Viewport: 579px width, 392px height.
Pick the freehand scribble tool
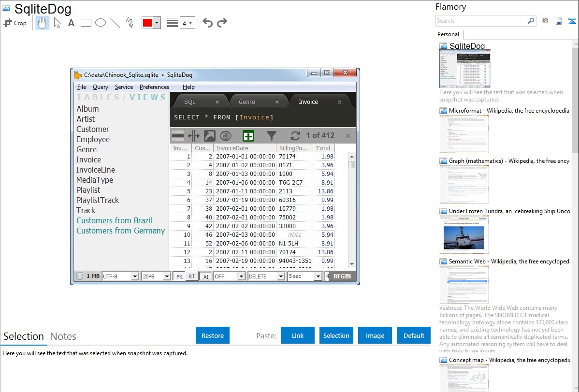click(130, 23)
